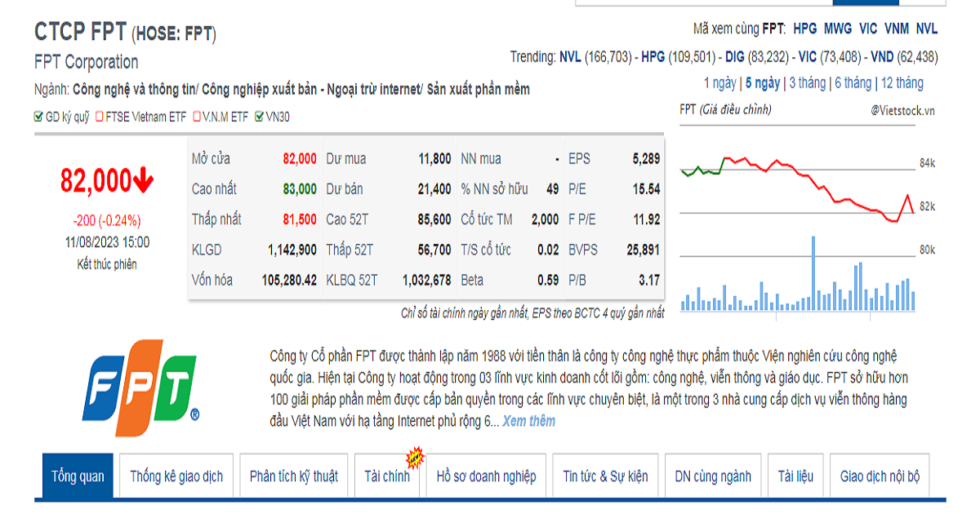Open the Phân tích kỹ thuật tab

[294, 476]
